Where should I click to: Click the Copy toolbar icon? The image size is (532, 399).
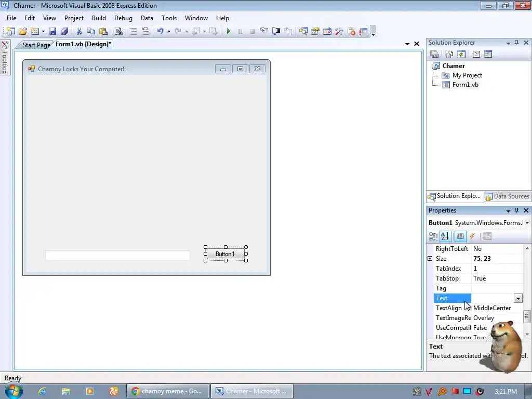point(91,31)
